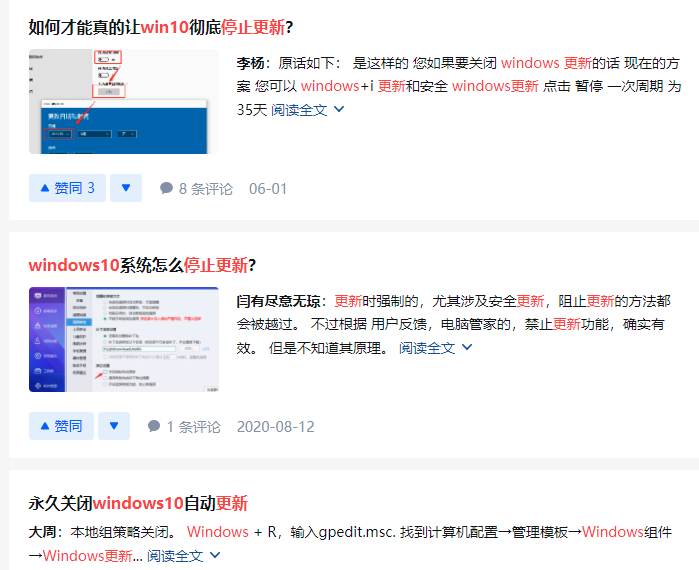The height and width of the screenshot is (570, 699).
Task: Expand 阅读全文 on 闫有尽意无琼's answer
Action: (436, 348)
